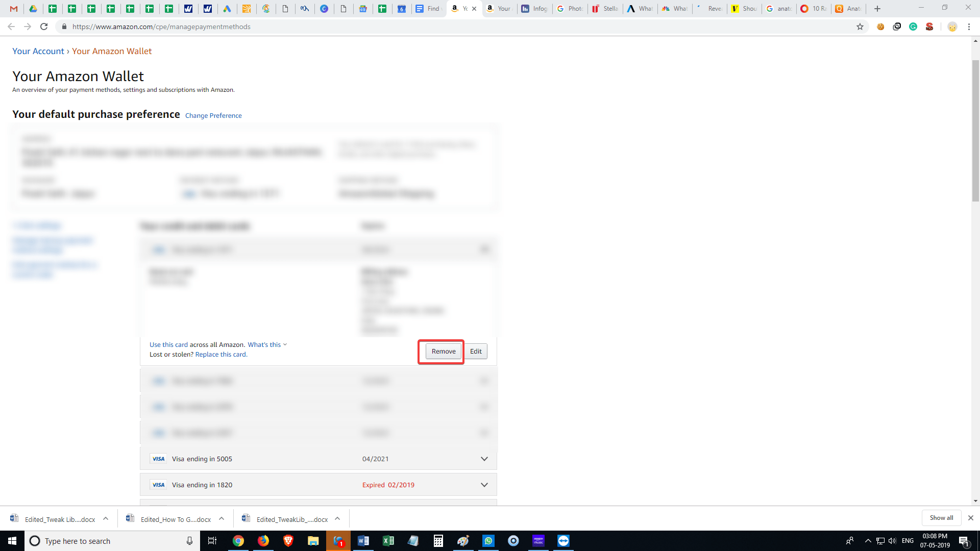Open the 'Find' Google Docs tab
This screenshot has width=980, height=551.
coord(428,9)
